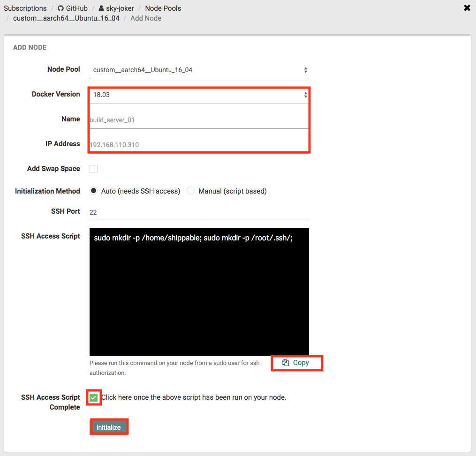476x456 pixels.
Task: Toggle SSH Access Script Complete checkbox
Action: (93, 397)
